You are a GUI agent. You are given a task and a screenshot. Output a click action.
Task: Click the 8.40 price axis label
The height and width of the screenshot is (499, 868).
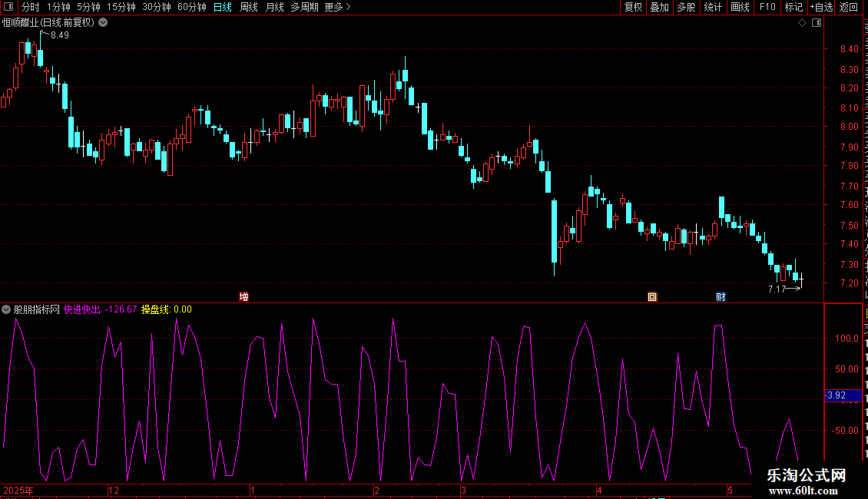849,49
